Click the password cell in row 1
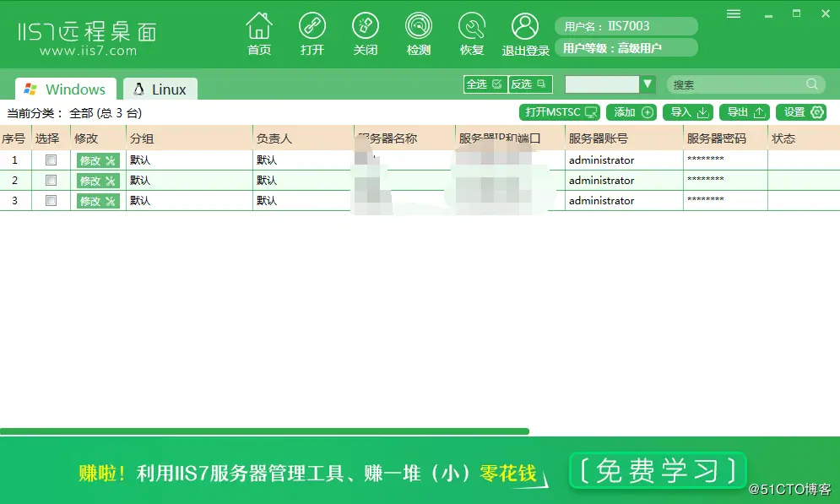The width and height of the screenshot is (840, 504). coord(725,160)
